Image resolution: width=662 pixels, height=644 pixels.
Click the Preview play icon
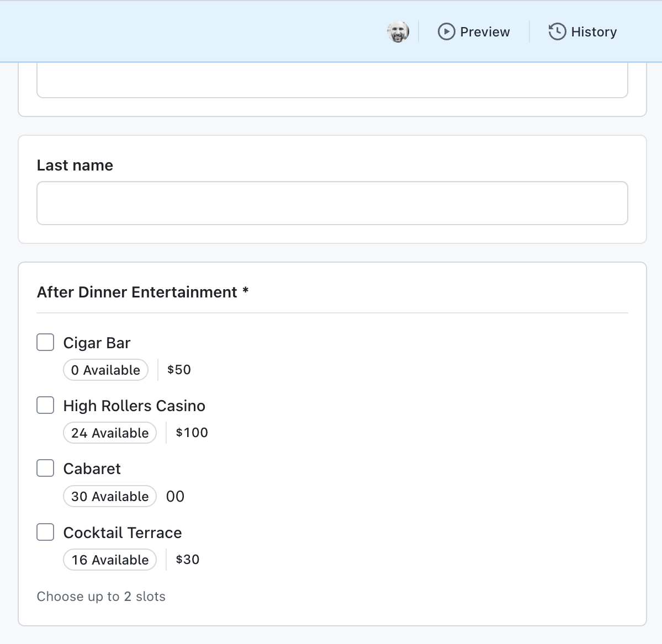point(446,31)
